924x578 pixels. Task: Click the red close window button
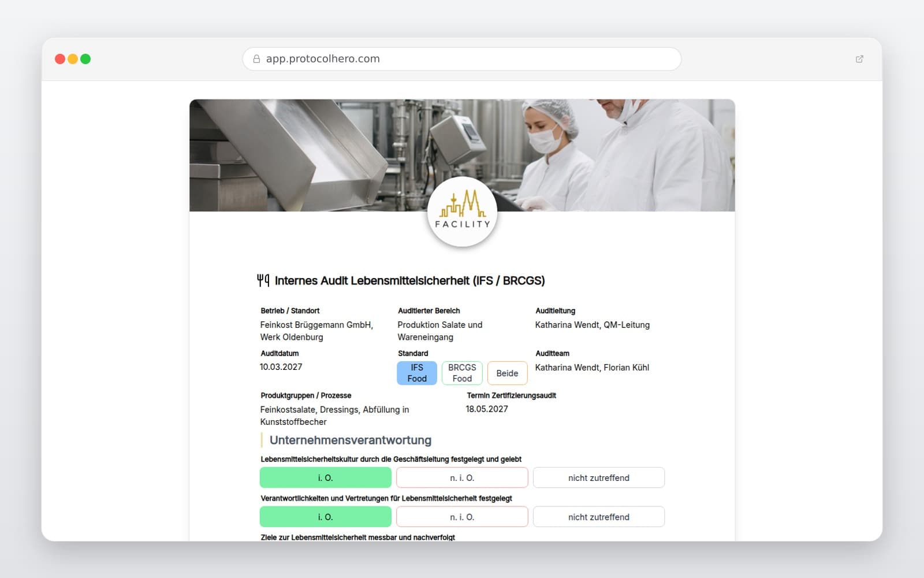tap(60, 59)
